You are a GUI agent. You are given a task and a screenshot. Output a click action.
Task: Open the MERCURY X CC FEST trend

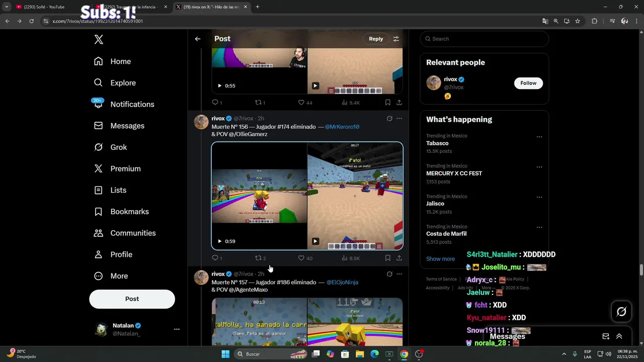[454, 173]
